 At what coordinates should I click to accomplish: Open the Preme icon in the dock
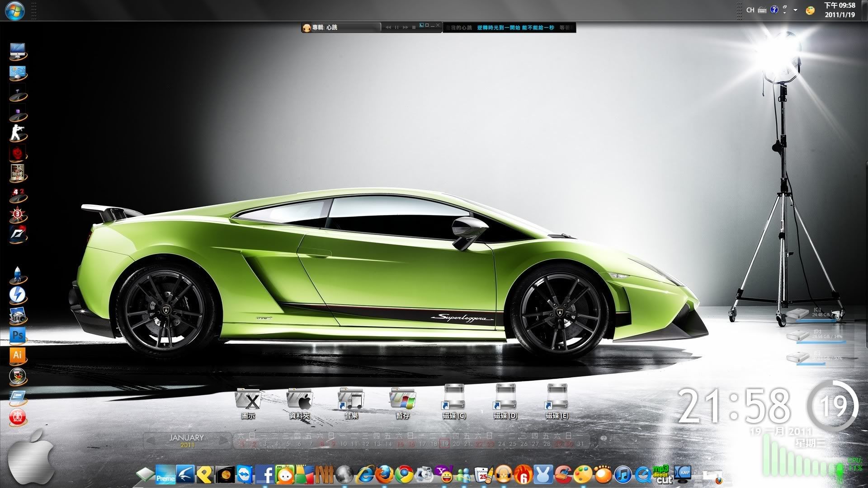(x=165, y=475)
